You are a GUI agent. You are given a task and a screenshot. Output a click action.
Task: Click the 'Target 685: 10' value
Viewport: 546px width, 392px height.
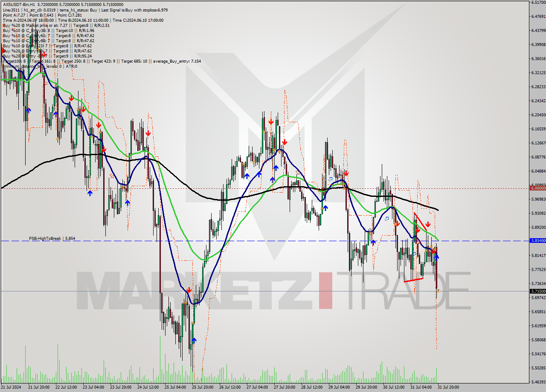[x=134, y=61]
